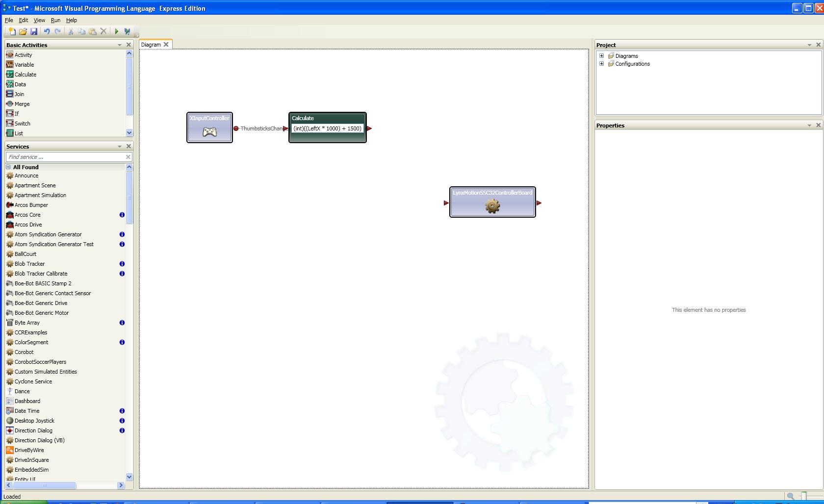This screenshot has height=504, width=824.
Task: Expand the Configurations tree node
Action: coord(602,64)
